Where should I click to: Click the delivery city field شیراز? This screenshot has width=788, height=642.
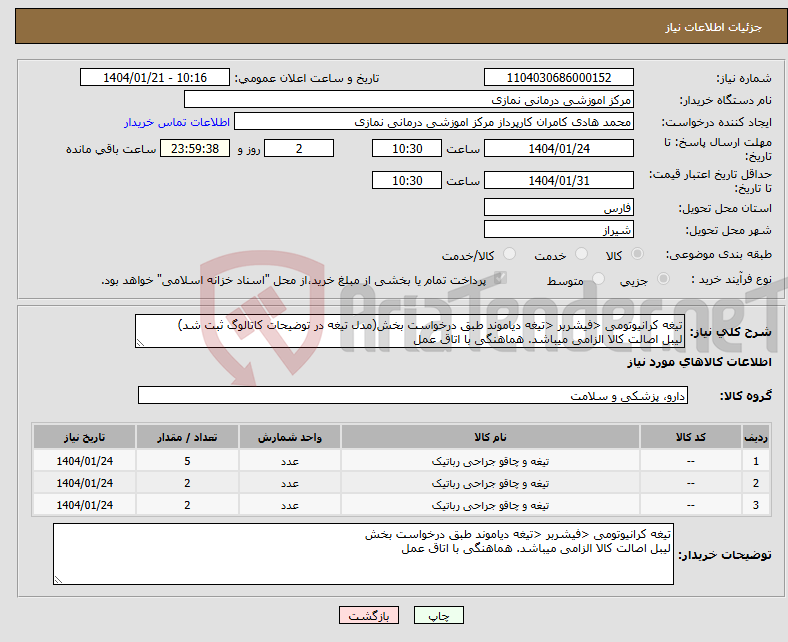pyautogui.click(x=558, y=229)
